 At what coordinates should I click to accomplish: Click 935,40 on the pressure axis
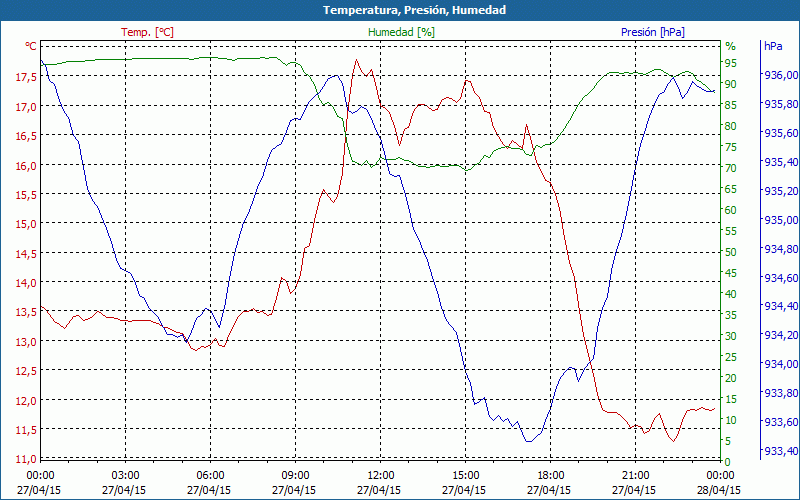(x=779, y=162)
